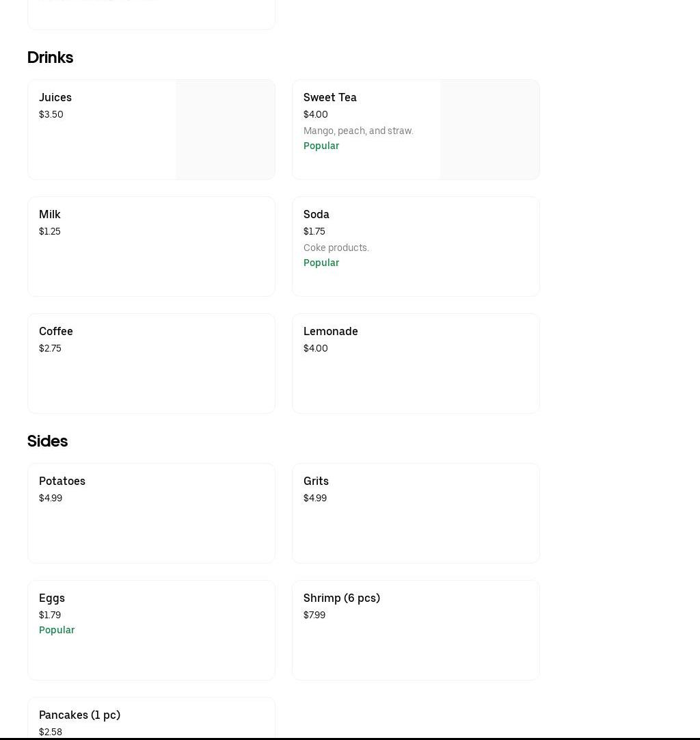This screenshot has width=700, height=740.
Task: Click the "Mango, peach, and straw." description
Action: coord(358,131)
